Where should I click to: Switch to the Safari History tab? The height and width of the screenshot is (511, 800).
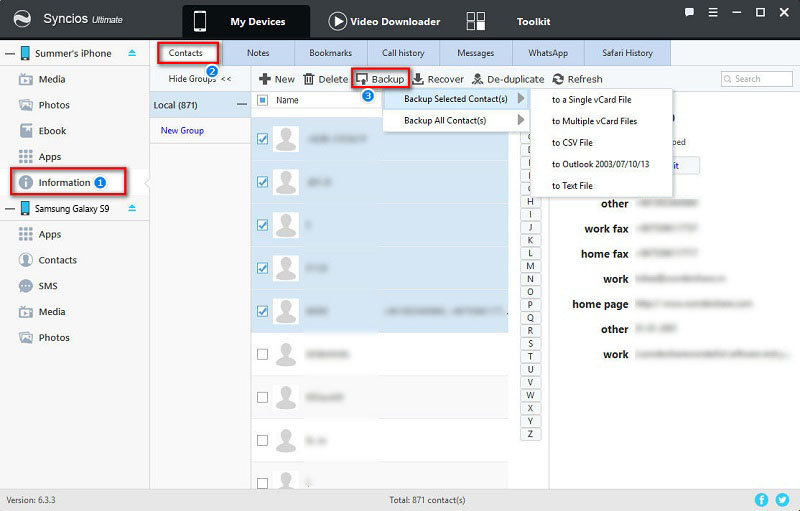627,53
